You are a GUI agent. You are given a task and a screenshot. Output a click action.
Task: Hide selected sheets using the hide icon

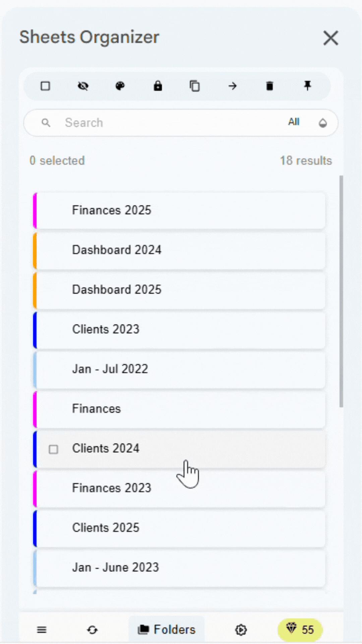point(83,86)
